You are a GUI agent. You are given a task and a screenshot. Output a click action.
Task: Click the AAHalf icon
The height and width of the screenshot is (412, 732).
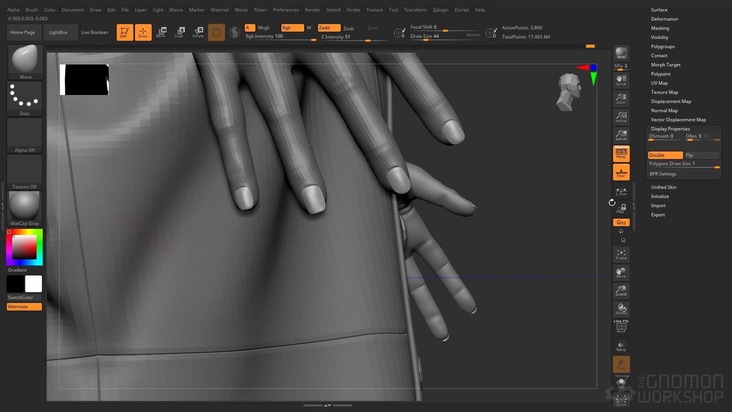(x=621, y=135)
